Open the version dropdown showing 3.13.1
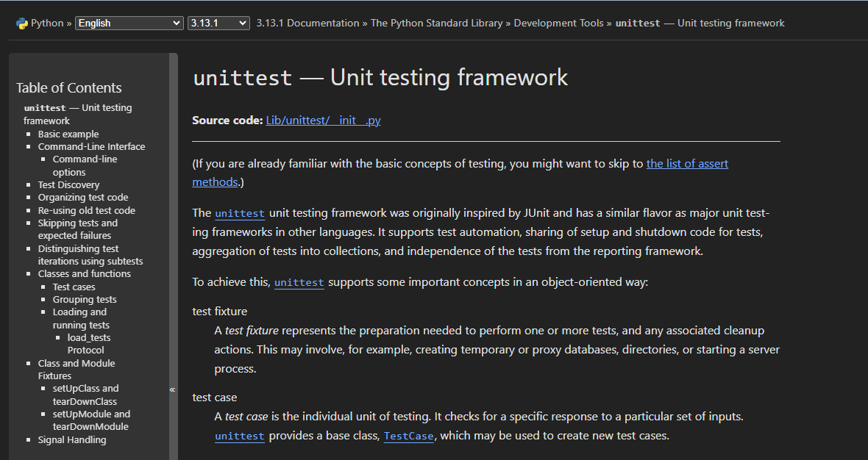The image size is (868, 460). 218,23
